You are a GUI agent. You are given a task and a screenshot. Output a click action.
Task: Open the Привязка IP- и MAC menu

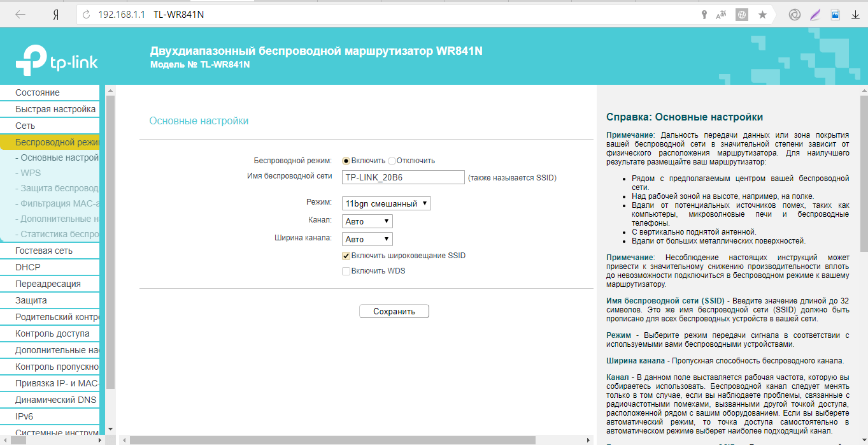[x=50, y=383]
